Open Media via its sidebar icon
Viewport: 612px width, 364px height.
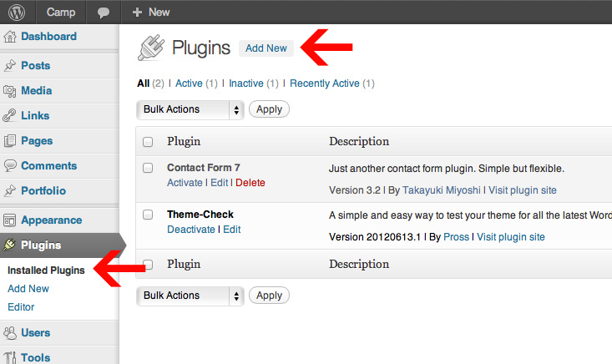[x=10, y=91]
